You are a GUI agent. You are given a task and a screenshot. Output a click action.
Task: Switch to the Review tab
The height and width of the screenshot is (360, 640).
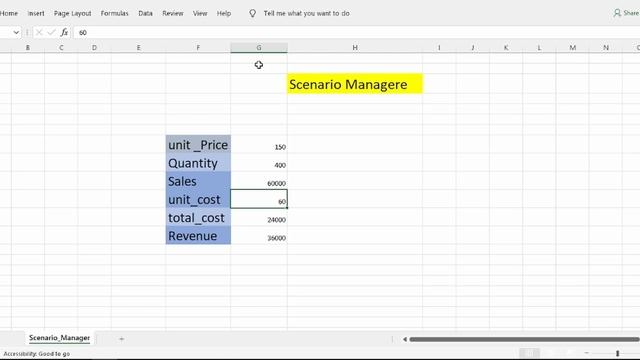click(173, 13)
